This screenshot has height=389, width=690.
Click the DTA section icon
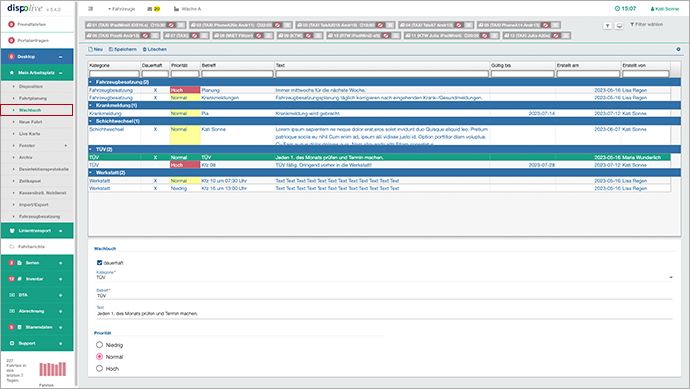tap(12, 295)
